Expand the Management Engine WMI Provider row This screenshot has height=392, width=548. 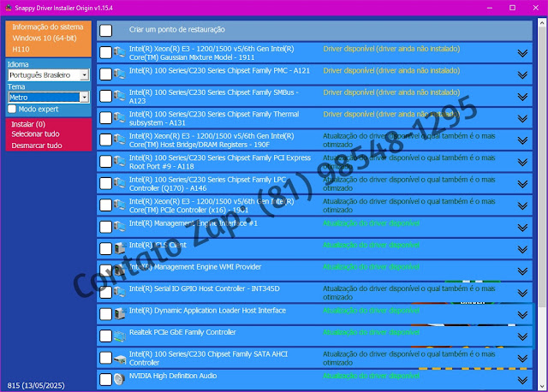point(522,271)
